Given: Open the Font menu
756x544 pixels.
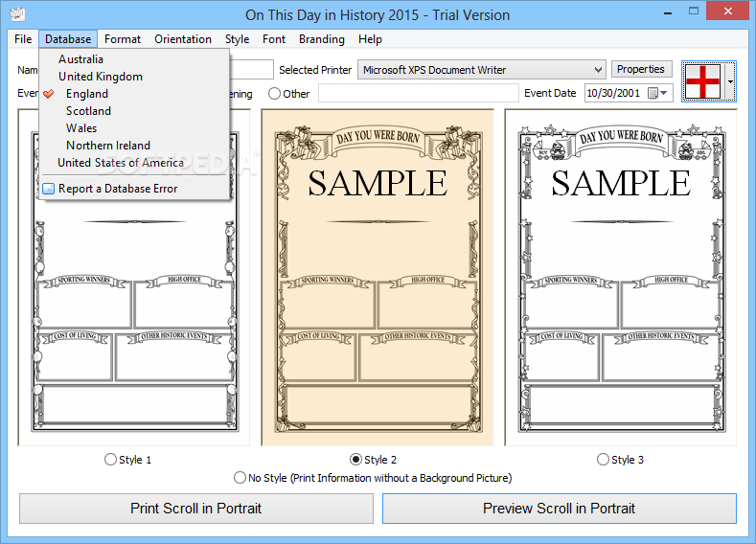Looking at the screenshot, I should click(x=274, y=39).
